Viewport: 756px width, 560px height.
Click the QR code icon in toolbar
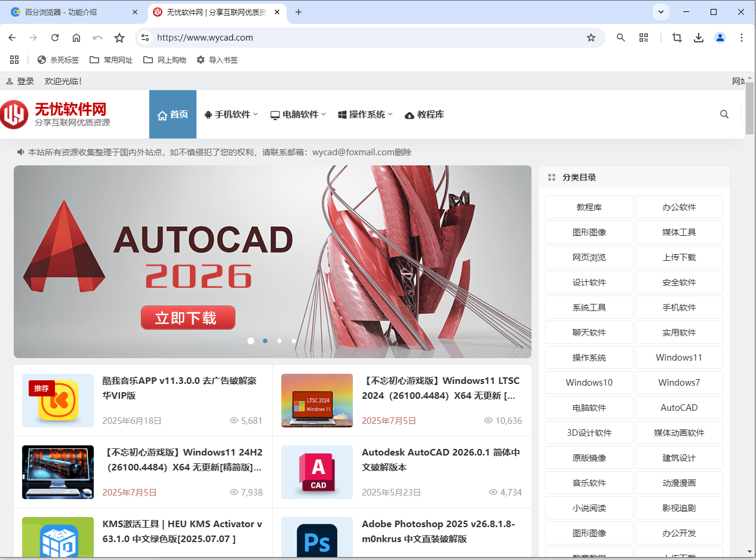click(x=643, y=38)
